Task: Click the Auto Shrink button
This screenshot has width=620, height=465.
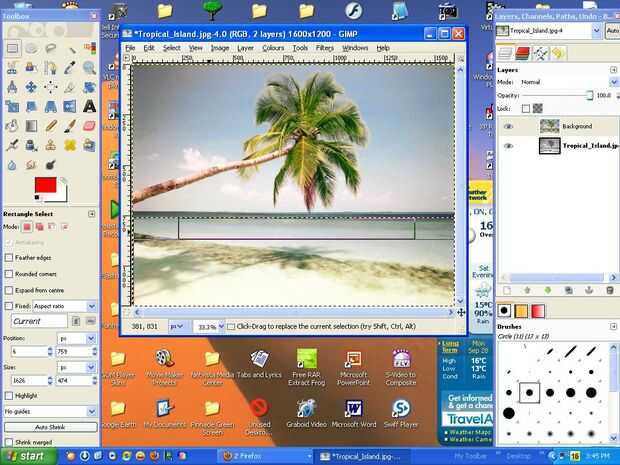Action: pyautogui.click(x=50, y=427)
